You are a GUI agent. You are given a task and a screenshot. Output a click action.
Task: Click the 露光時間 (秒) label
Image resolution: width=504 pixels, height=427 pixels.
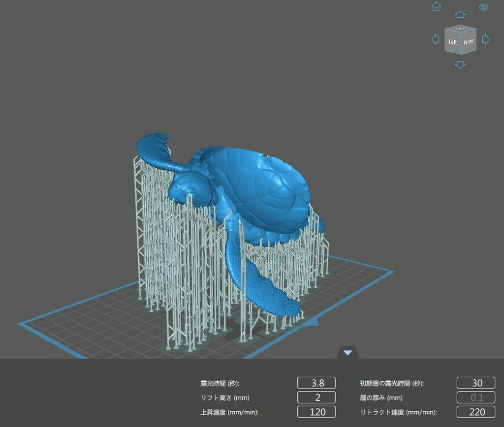pos(220,383)
